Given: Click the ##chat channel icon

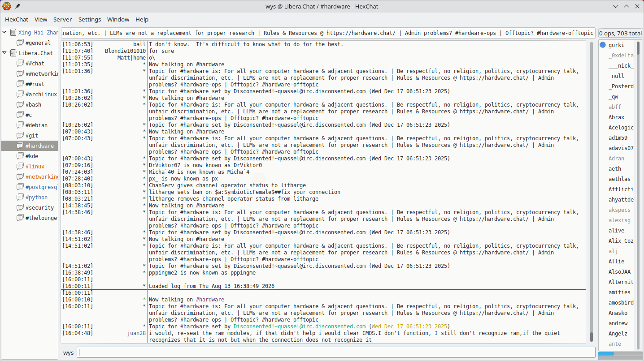Looking at the screenshot, I should (x=20, y=63).
